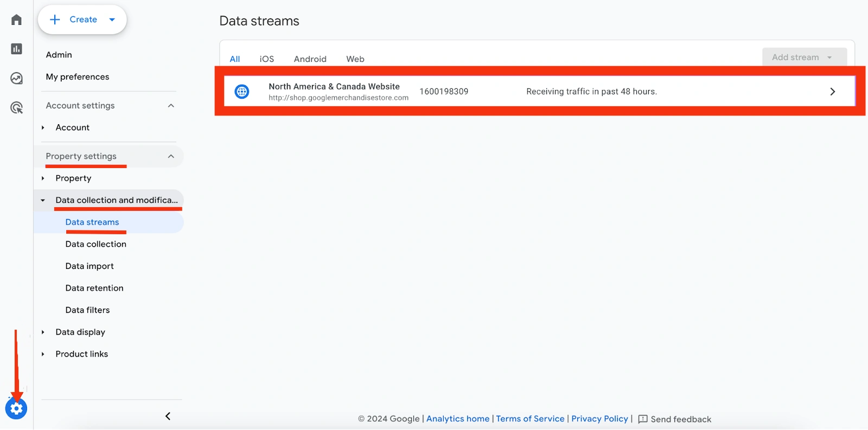Click the globe icon of web stream
The image size is (868, 430).
(x=242, y=92)
